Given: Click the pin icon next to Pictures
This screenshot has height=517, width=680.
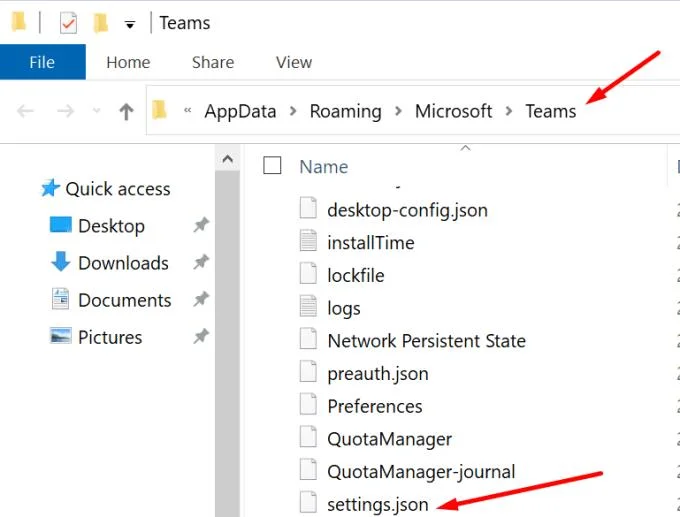Looking at the screenshot, I should pos(201,336).
